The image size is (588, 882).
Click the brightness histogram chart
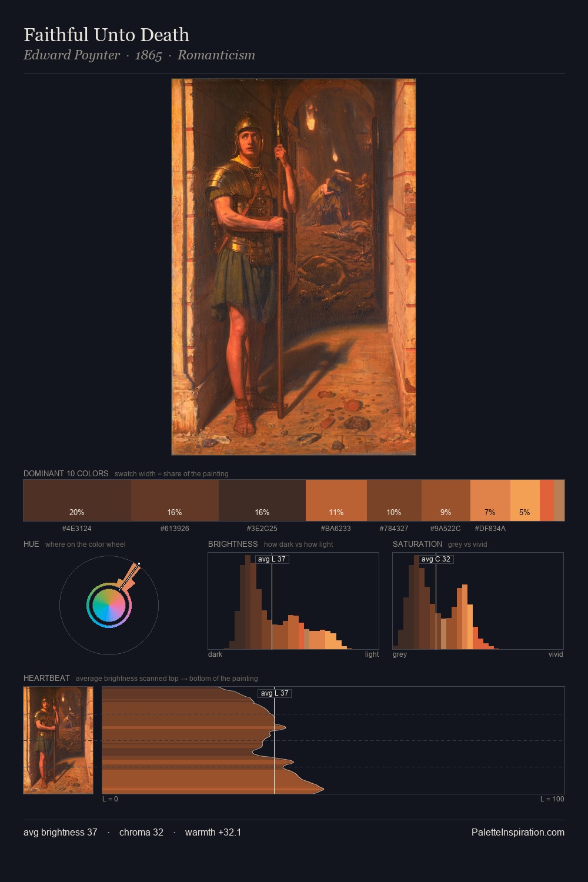(x=293, y=601)
